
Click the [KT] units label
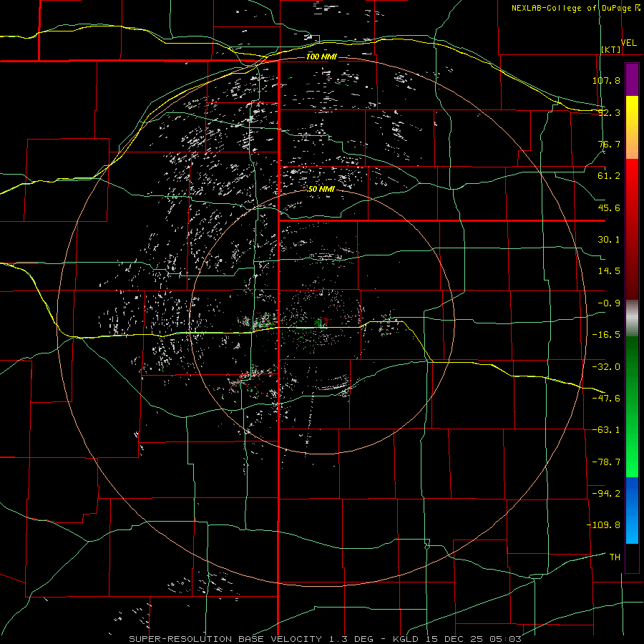tap(611, 49)
